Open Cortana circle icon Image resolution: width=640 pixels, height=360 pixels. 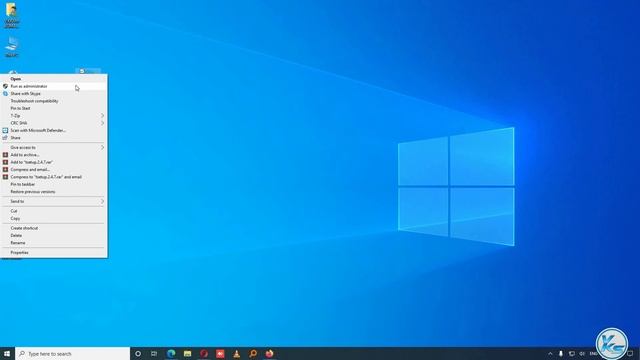(x=138, y=353)
